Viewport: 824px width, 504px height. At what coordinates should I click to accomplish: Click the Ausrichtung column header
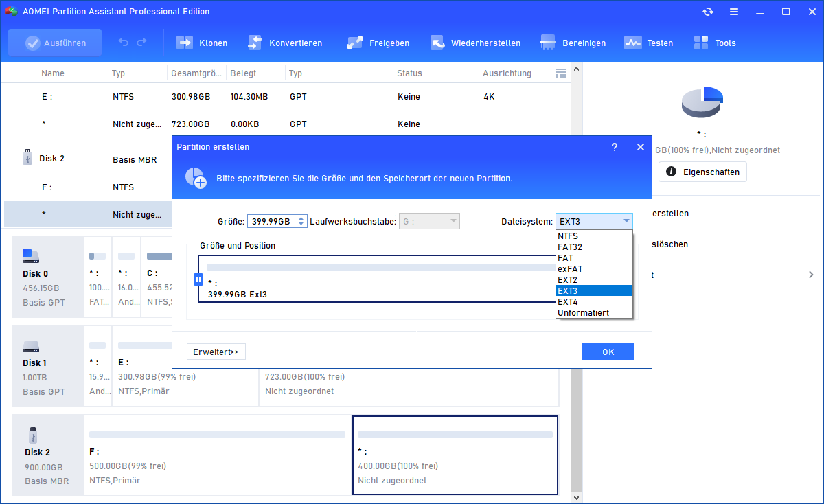click(507, 73)
